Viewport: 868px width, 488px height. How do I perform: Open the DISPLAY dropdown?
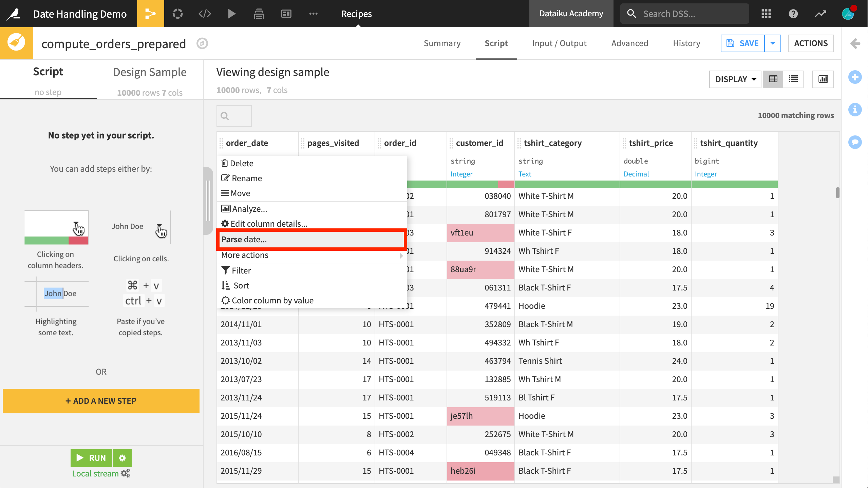(735, 79)
